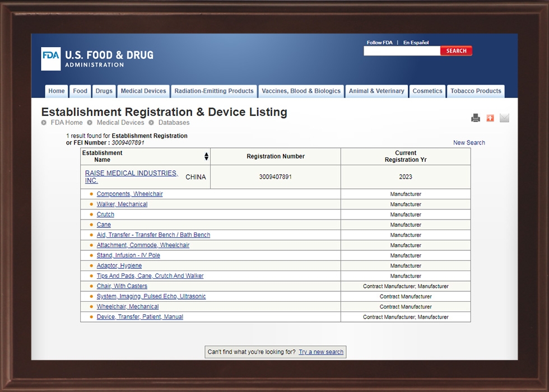Open the Tobacco Products tab

(x=476, y=91)
